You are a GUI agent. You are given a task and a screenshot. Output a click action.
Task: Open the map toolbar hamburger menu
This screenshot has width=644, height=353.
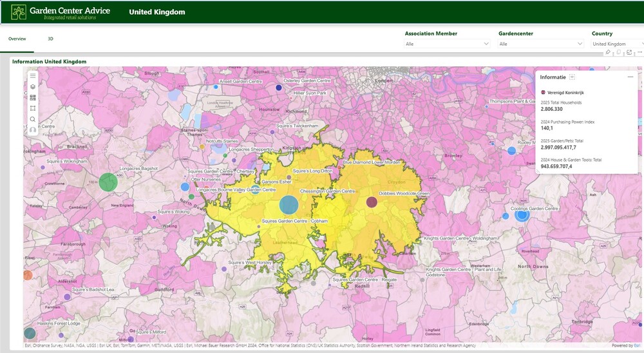click(33, 76)
